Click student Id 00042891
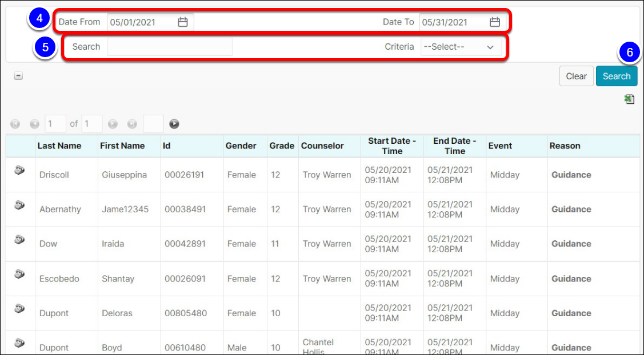 (x=185, y=244)
